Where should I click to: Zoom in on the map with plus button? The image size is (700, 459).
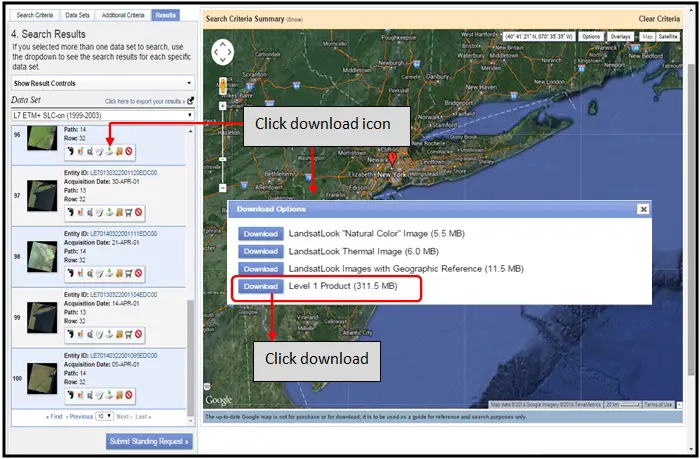pos(223,106)
